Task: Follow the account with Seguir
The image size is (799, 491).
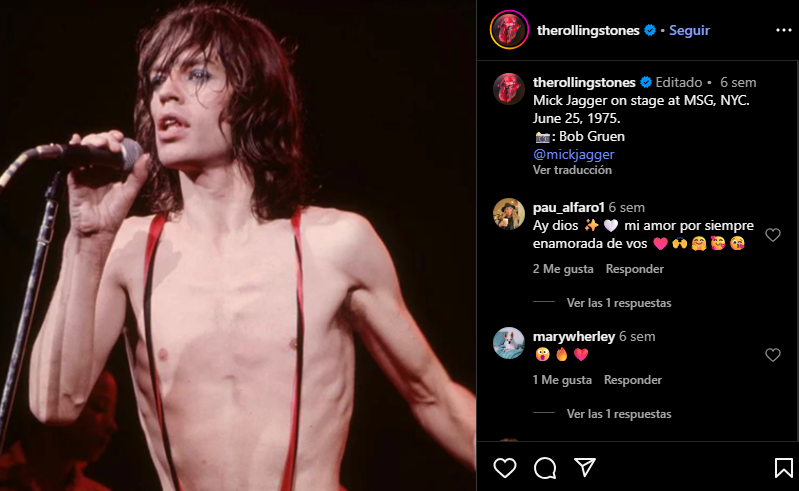Action: click(689, 30)
